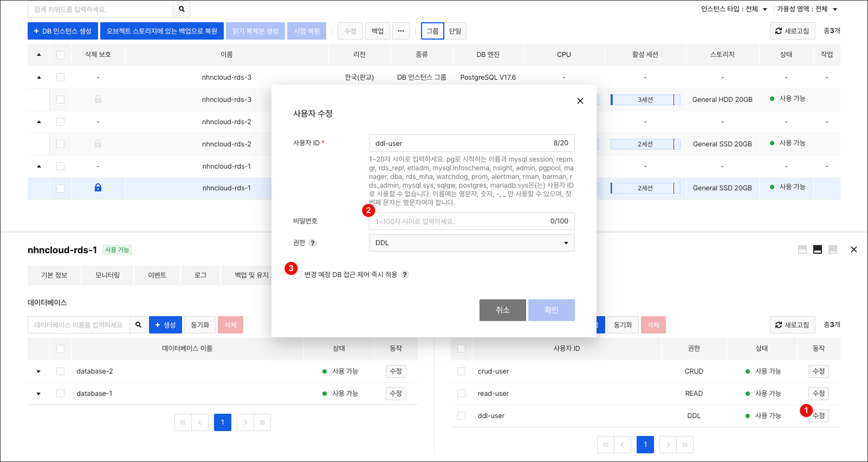Screen dimensions: 868x462
Task: Collapse the nhncloud-rds-1 group row
Action: tap(39, 166)
